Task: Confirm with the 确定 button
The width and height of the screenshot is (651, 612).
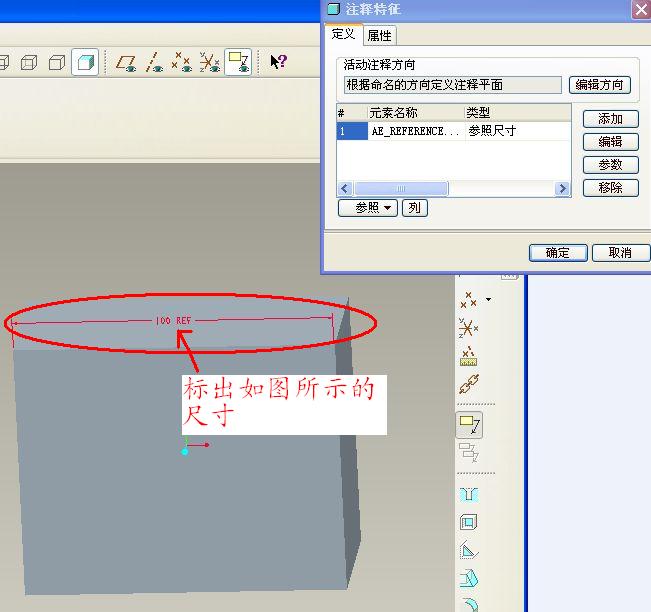Action: click(x=558, y=252)
